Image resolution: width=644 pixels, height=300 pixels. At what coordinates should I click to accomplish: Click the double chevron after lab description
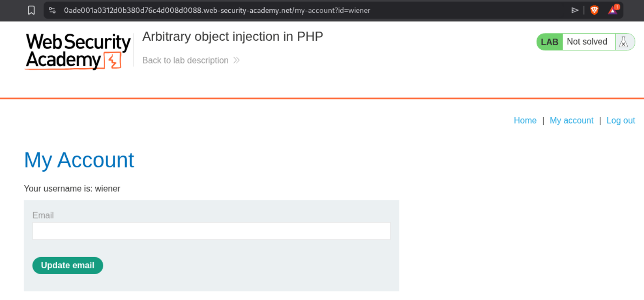click(x=236, y=61)
